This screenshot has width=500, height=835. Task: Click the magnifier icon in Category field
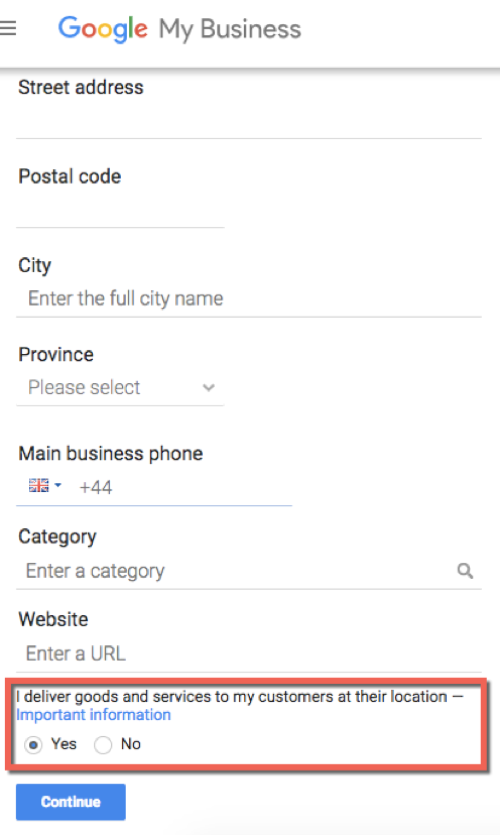pyautogui.click(x=465, y=571)
